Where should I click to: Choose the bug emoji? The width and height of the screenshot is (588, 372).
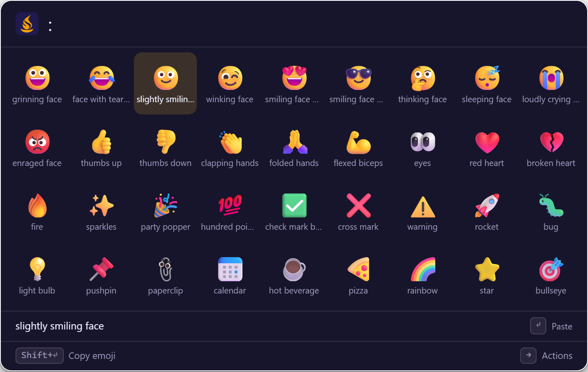point(551,211)
